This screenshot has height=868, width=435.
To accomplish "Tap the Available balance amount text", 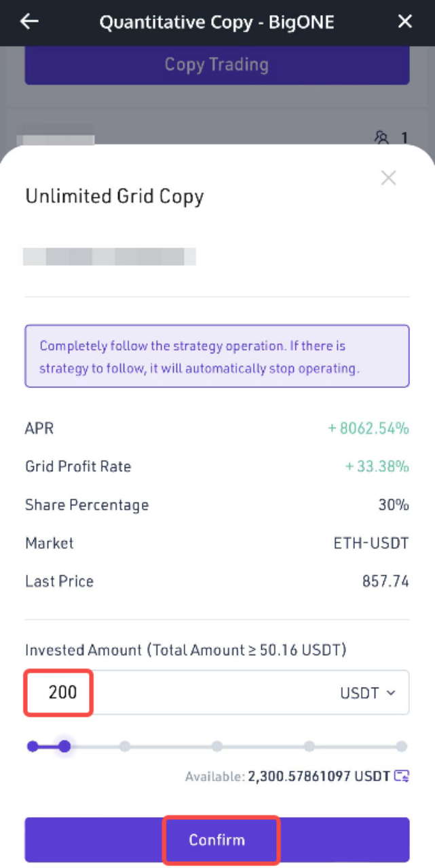I will 318,776.
